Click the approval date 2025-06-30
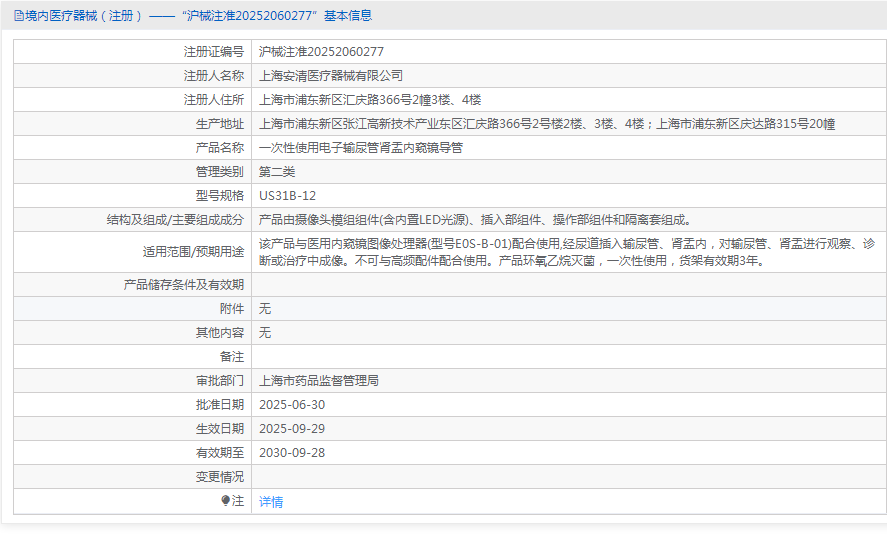Screen dimensions: 887x535 292,405
